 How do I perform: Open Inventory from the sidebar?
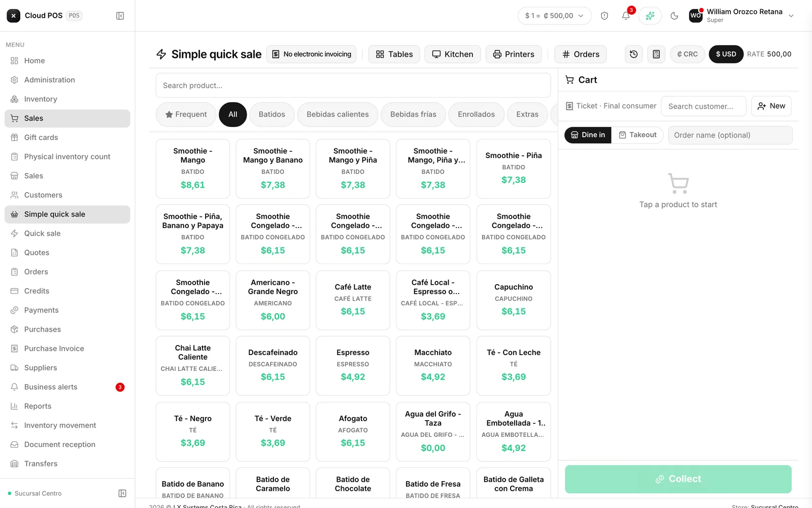[67, 99]
